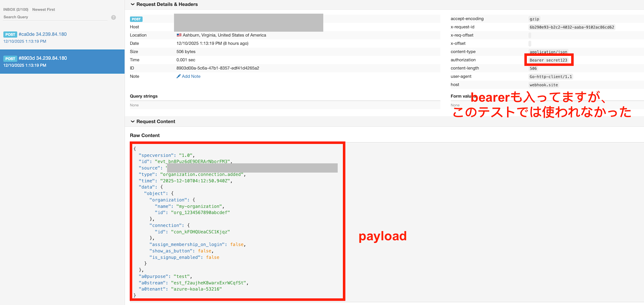Click timestamp under request #8903d
This screenshot has height=305, width=644.
[25, 65]
